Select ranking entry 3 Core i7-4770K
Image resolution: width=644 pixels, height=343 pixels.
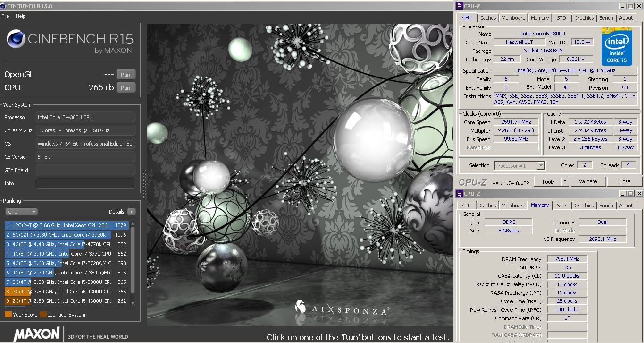[x=67, y=244]
